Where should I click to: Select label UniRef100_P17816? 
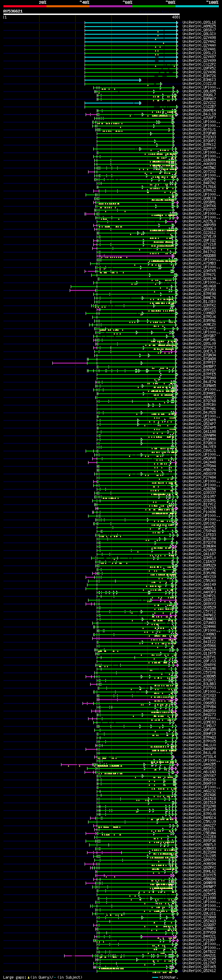click(x=199, y=187)
